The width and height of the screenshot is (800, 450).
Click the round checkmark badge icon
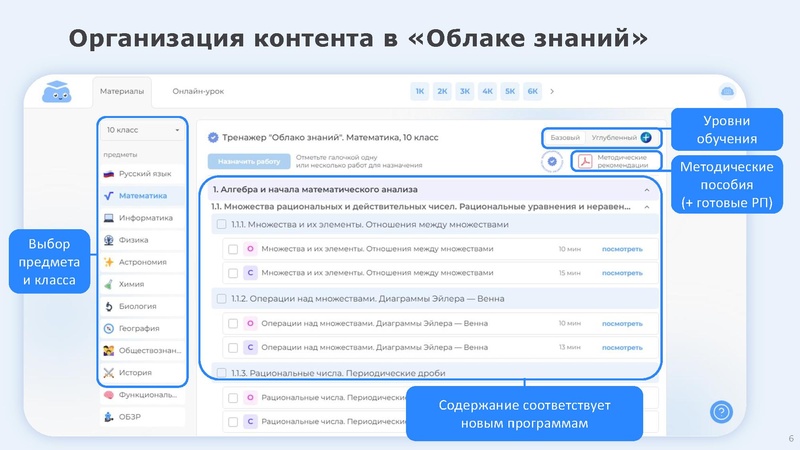click(552, 161)
